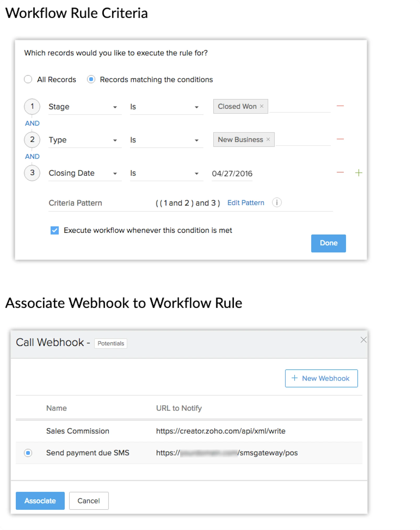Click the 04/27/2016 date field
The width and height of the screenshot is (420, 530).
click(232, 173)
